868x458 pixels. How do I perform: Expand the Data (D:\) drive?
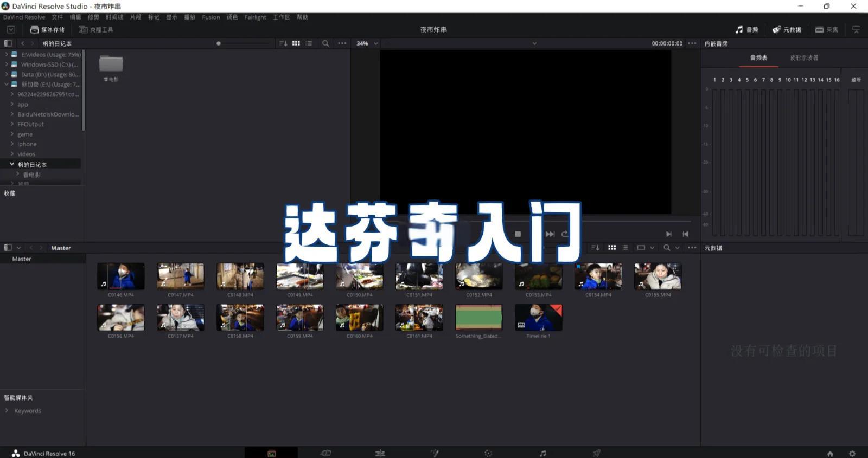(x=7, y=74)
